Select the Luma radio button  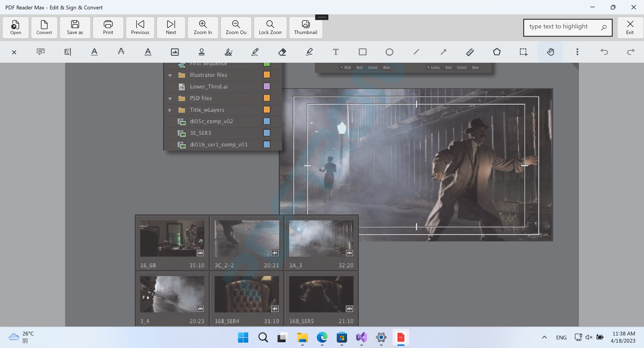428,67
